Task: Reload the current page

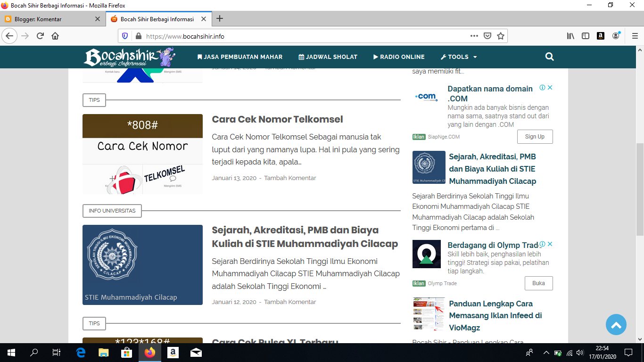Action: click(x=40, y=36)
